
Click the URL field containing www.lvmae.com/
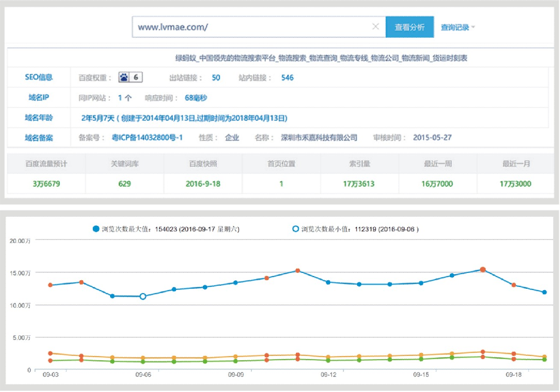[x=259, y=27]
